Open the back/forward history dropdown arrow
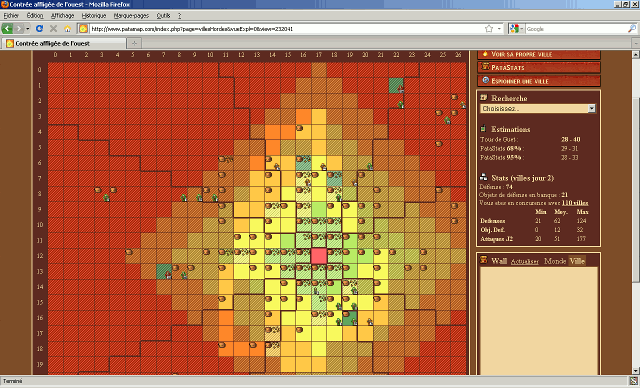Image resolution: width=640 pixels, height=388 pixels. pos(27,29)
